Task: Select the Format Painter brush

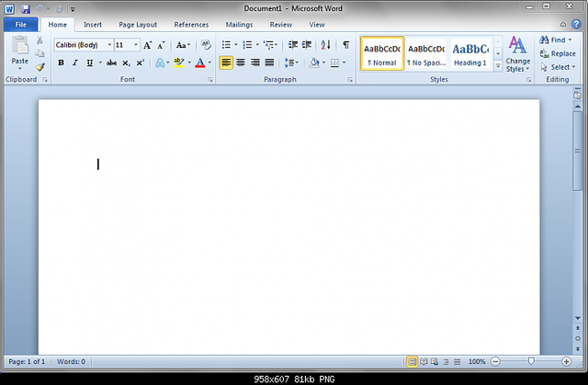Action: pos(40,67)
